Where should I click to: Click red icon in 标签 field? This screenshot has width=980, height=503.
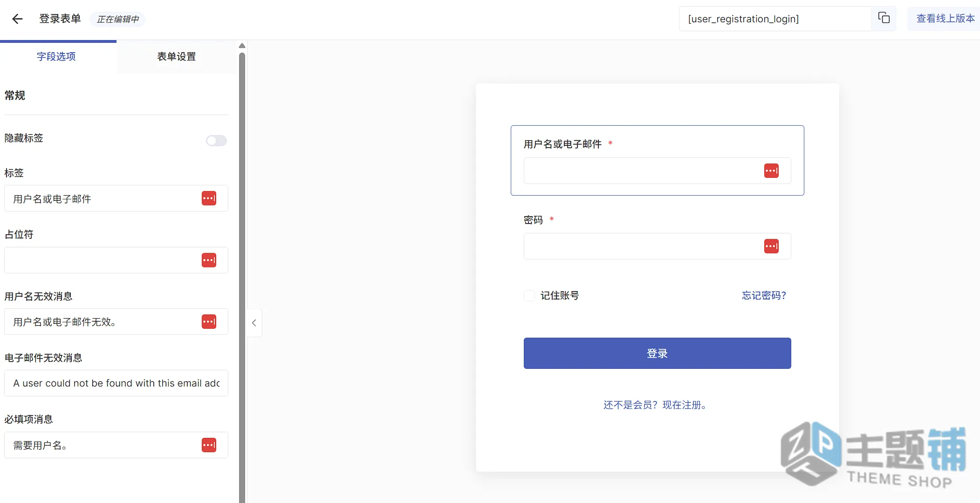(x=209, y=198)
